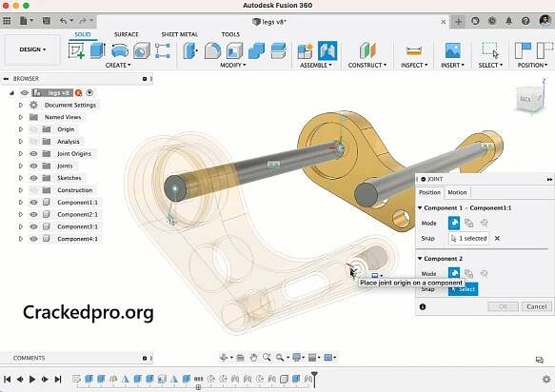The width and height of the screenshot is (555, 392).
Task: Play the timeline
Action: click(x=31, y=380)
